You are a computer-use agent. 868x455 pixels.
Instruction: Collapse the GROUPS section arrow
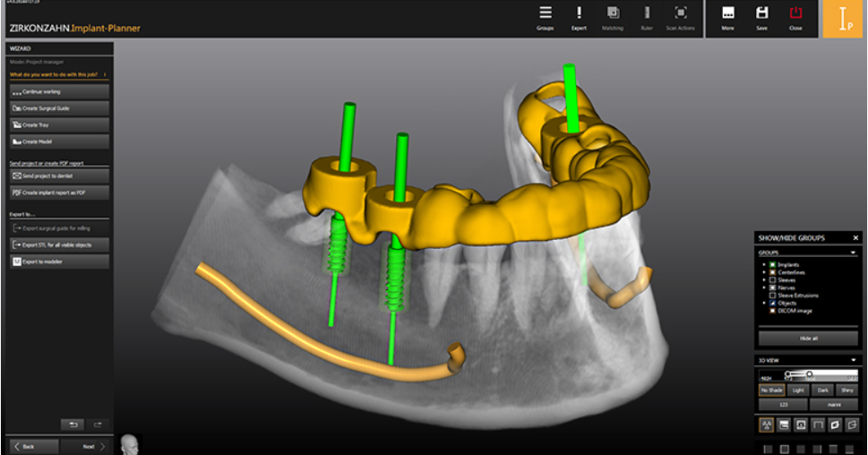point(853,253)
